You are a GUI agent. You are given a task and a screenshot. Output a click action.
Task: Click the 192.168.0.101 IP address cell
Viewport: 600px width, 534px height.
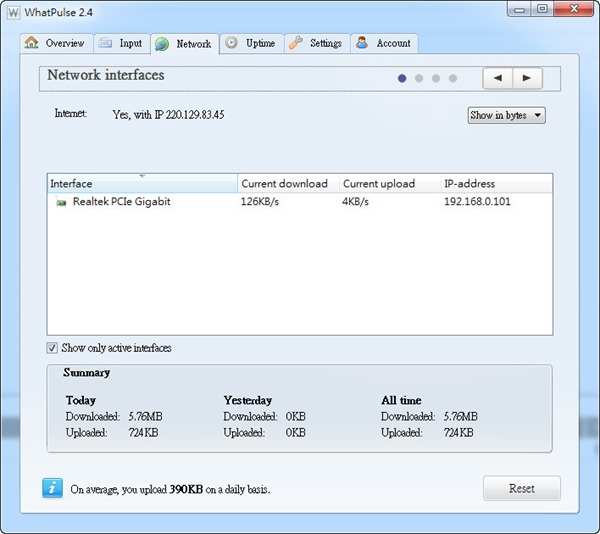click(477, 202)
